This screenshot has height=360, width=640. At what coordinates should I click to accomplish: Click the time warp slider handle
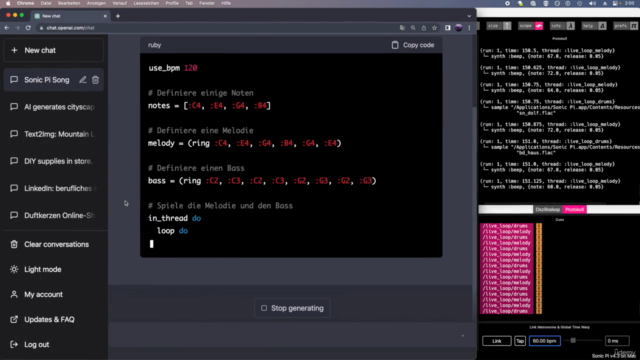(573, 340)
